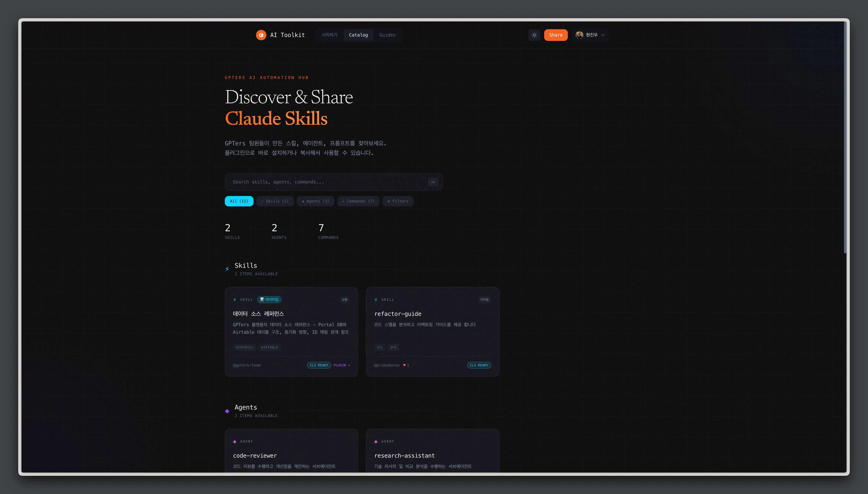Screen dimensions: 868x494
Task: Filter by Commands (7) chip
Action: pyautogui.click(x=358, y=201)
